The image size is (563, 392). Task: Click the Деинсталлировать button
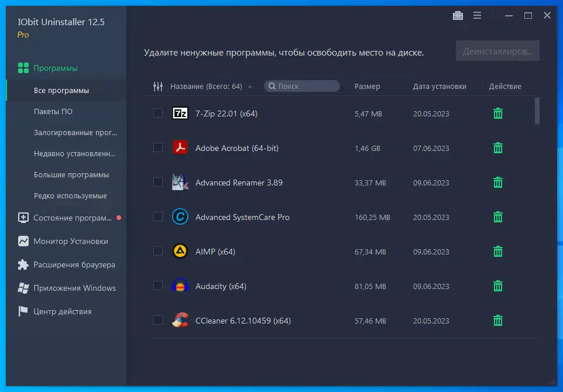(497, 51)
